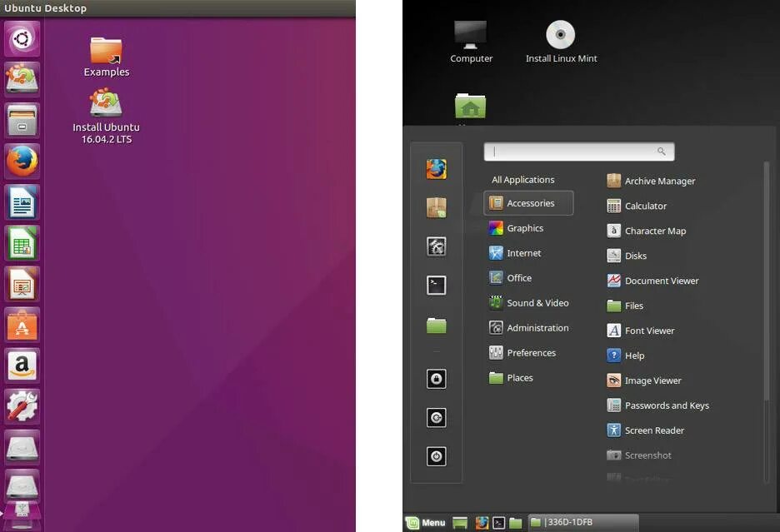
Task: Launch Firefox from Mint panel
Action: point(482,523)
